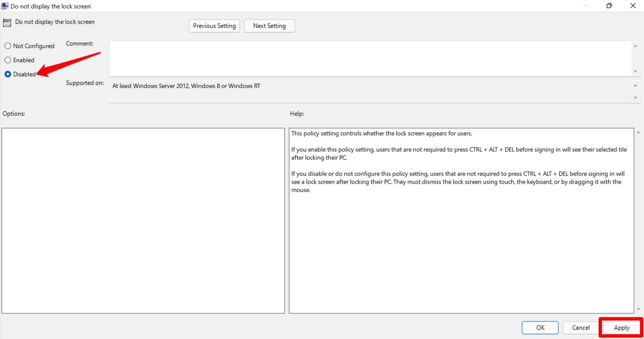Click Supported on box scroll down arrow
Viewport: 644px width, 339px height.
pyautogui.click(x=635, y=98)
